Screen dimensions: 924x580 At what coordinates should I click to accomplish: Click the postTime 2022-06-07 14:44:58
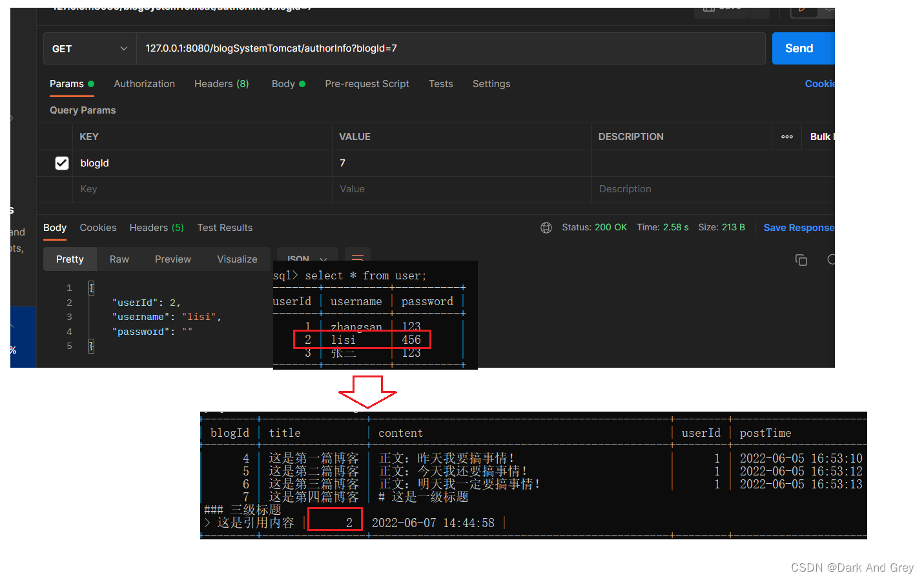433,523
